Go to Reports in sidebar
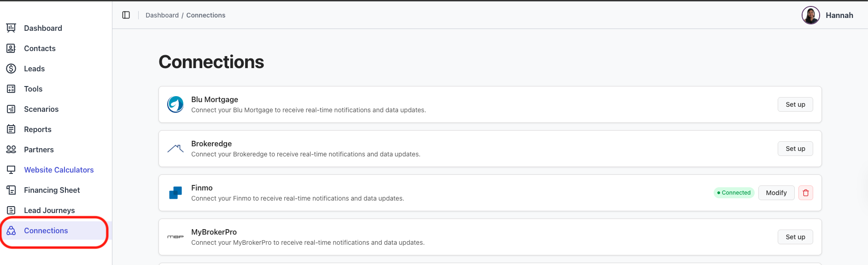Screen dimensions: 868x265 [x=37, y=129]
